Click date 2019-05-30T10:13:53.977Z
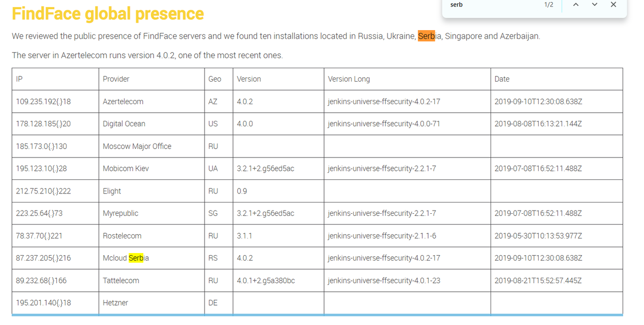644x325 pixels. point(557,236)
